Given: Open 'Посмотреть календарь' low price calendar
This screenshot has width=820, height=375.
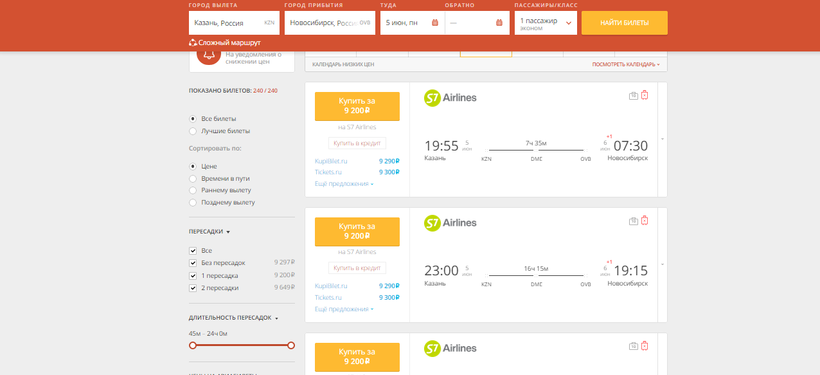Looking at the screenshot, I should (625, 65).
